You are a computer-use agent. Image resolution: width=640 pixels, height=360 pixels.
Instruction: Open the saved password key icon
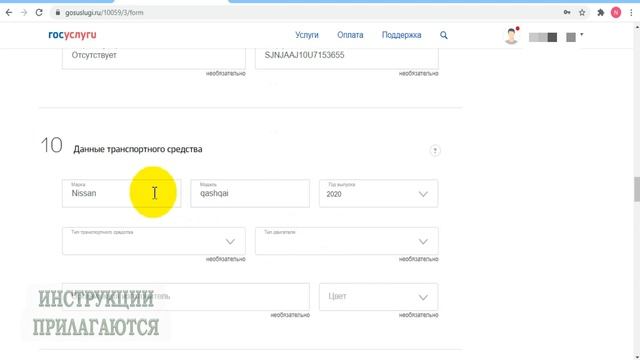pyautogui.click(x=567, y=13)
